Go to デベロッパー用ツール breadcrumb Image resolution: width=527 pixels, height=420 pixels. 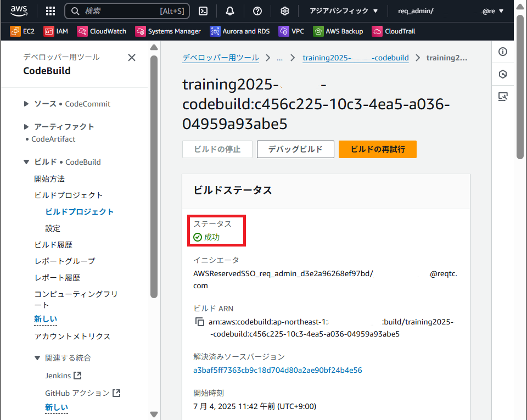click(221, 58)
